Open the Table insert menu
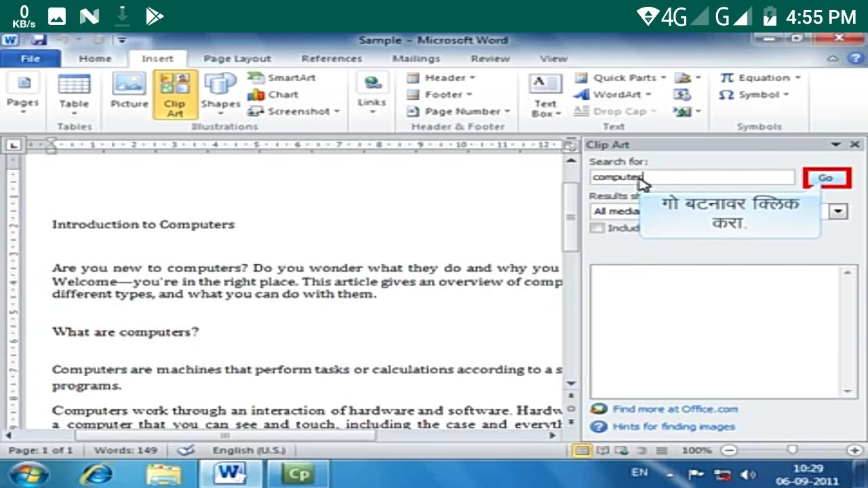This screenshot has height=488, width=868. point(74,94)
